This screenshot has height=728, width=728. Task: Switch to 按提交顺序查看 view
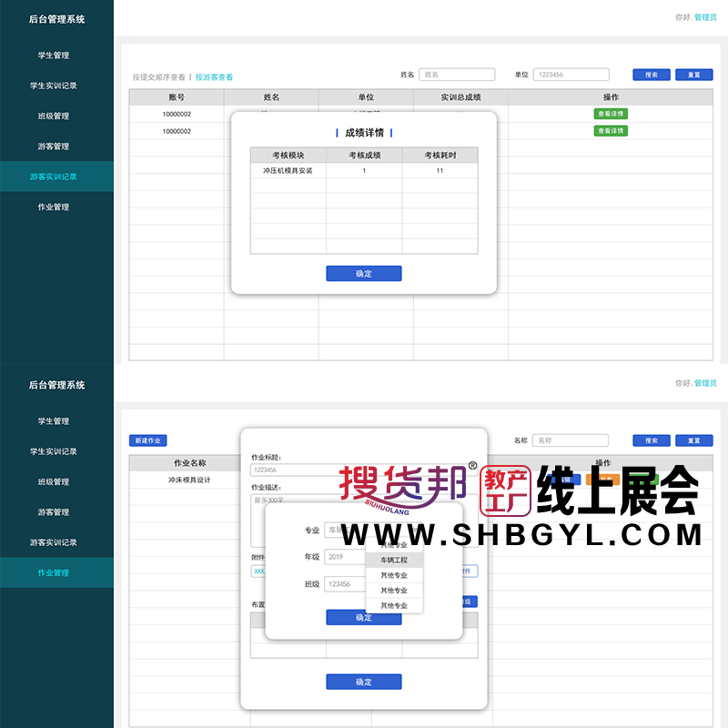(x=158, y=77)
